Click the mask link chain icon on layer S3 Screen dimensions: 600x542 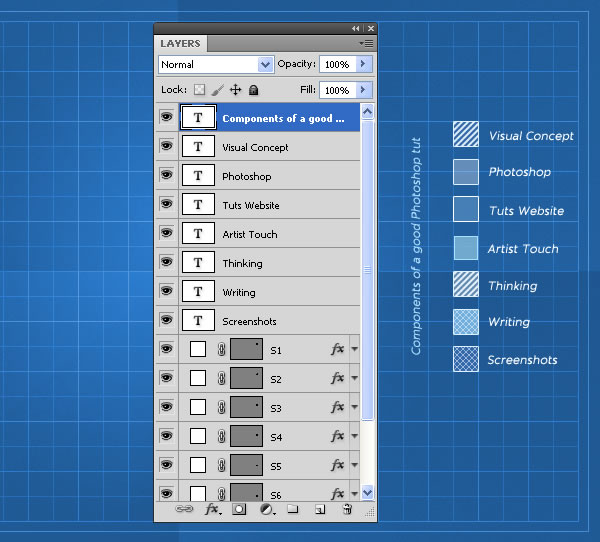pos(221,407)
